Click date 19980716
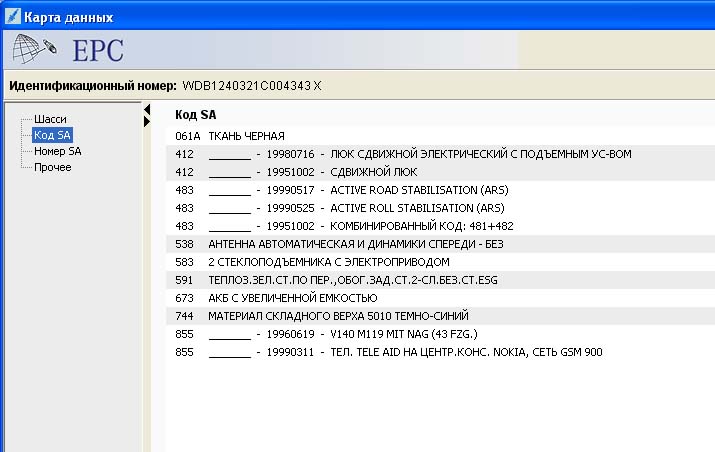715x452 pixels. [x=290, y=154]
